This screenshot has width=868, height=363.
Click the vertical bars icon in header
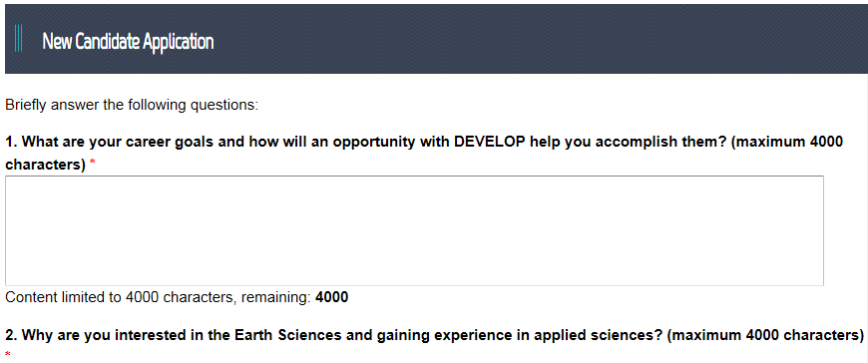pos(18,39)
